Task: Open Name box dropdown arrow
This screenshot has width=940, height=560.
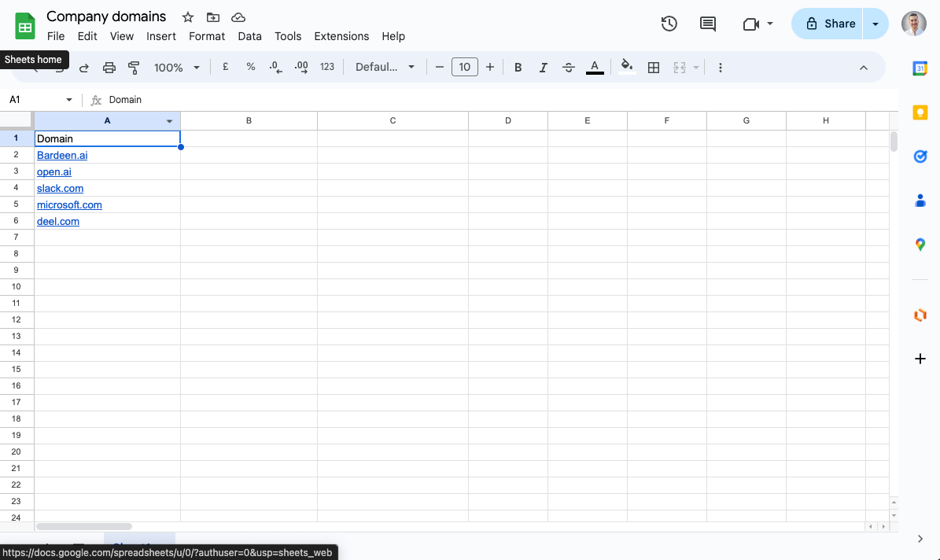Action: pyautogui.click(x=69, y=100)
